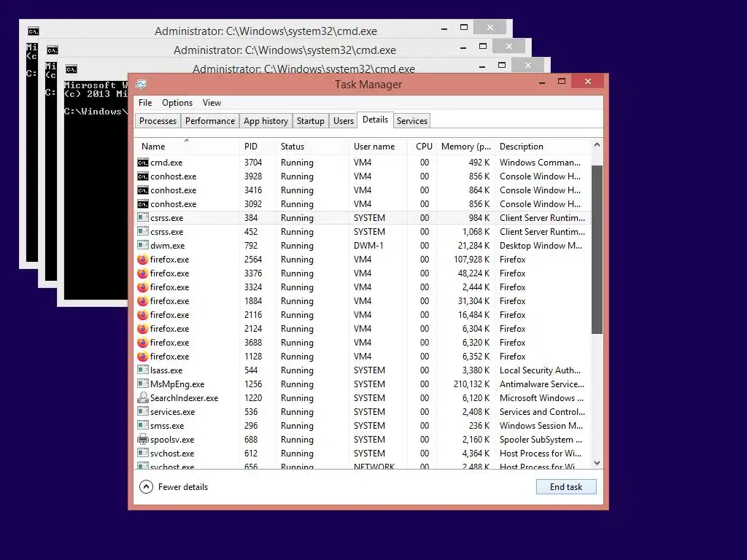Image resolution: width=747 pixels, height=560 pixels.
Task: Click the spoolsv.exe printer icon
Action: click(142, 439)
